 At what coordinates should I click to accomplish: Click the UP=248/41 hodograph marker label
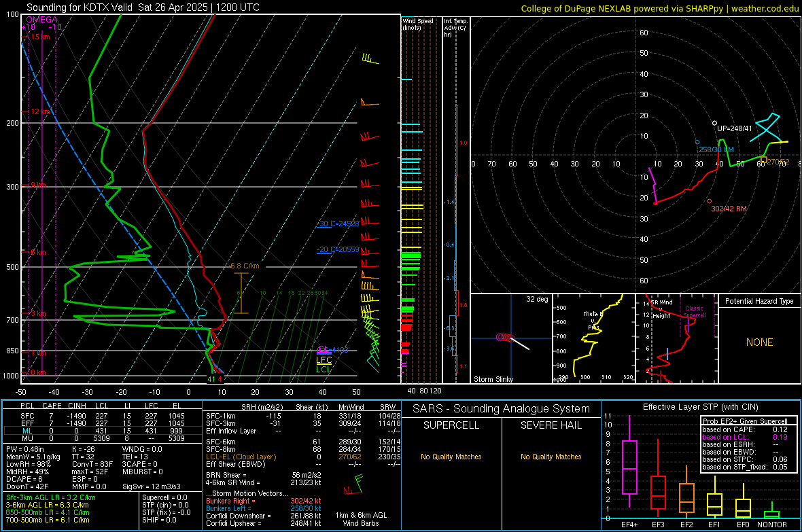[x=734, y=128]
